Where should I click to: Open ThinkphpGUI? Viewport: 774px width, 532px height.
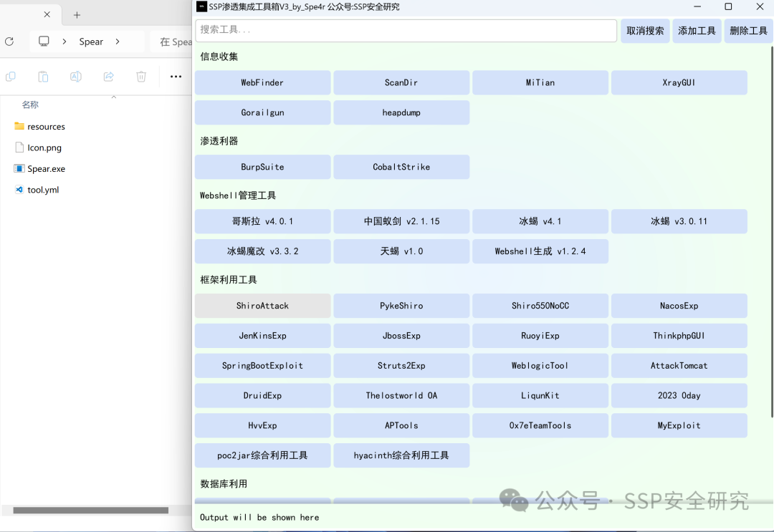point(679,336)
